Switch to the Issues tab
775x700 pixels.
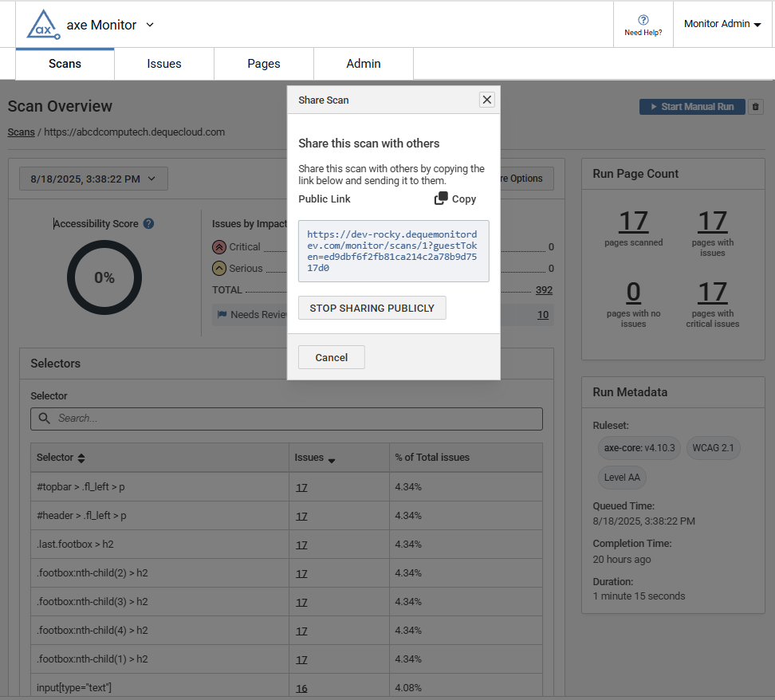click(164, 64)
